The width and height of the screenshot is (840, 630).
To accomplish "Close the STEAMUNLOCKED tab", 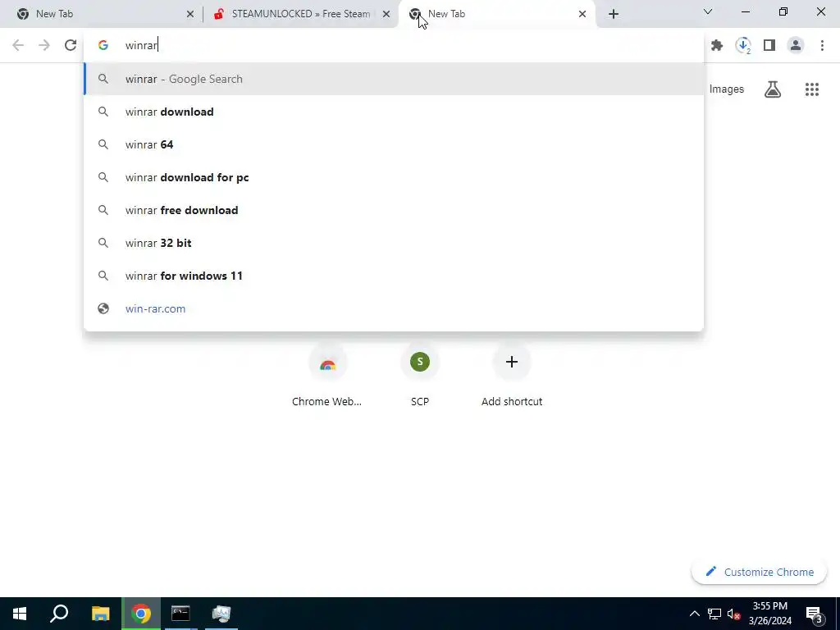I will 386,14.
